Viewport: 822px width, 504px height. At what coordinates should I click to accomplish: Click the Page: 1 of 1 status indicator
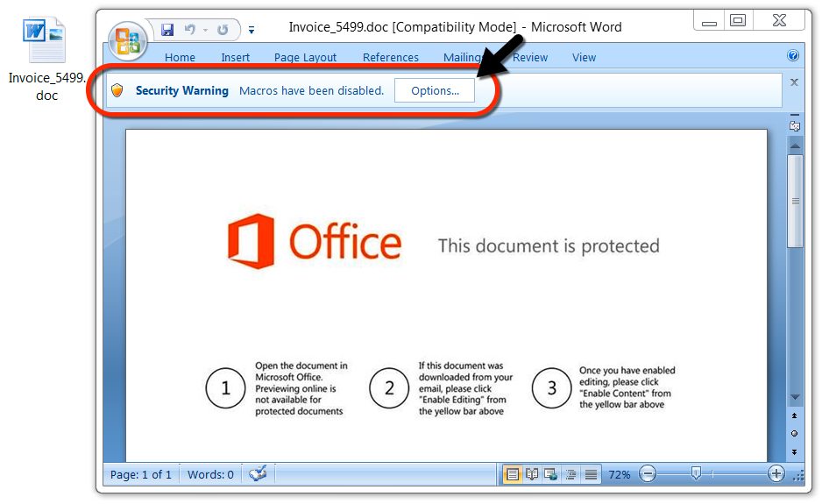tap(141, 474)
